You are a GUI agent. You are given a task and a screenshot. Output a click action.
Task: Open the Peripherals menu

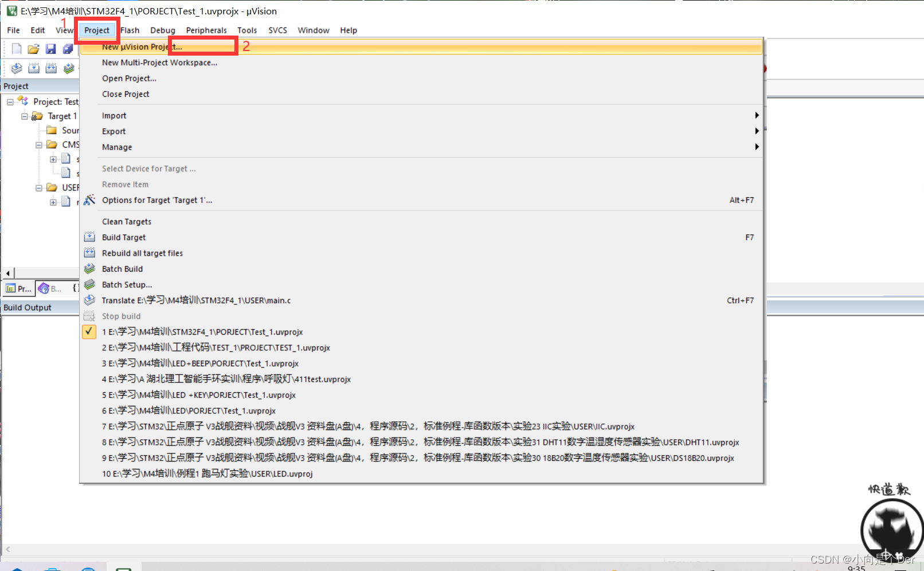point(206,30)
